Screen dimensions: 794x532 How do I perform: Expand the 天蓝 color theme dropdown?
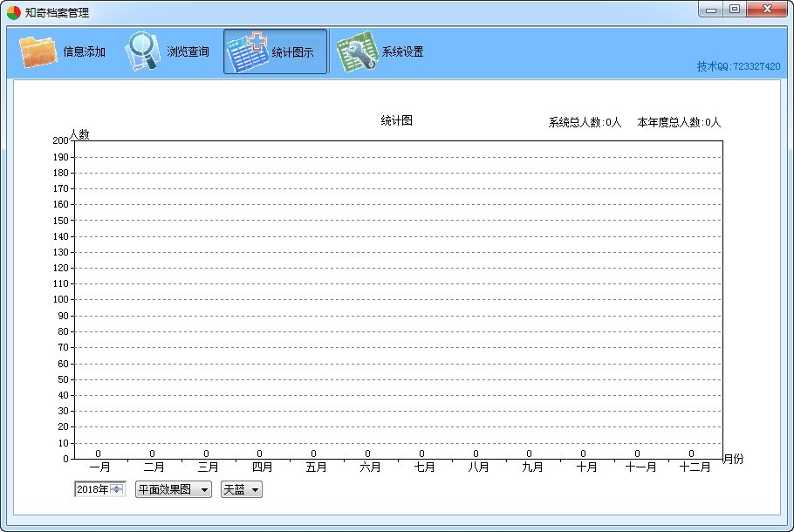[255, 490]
